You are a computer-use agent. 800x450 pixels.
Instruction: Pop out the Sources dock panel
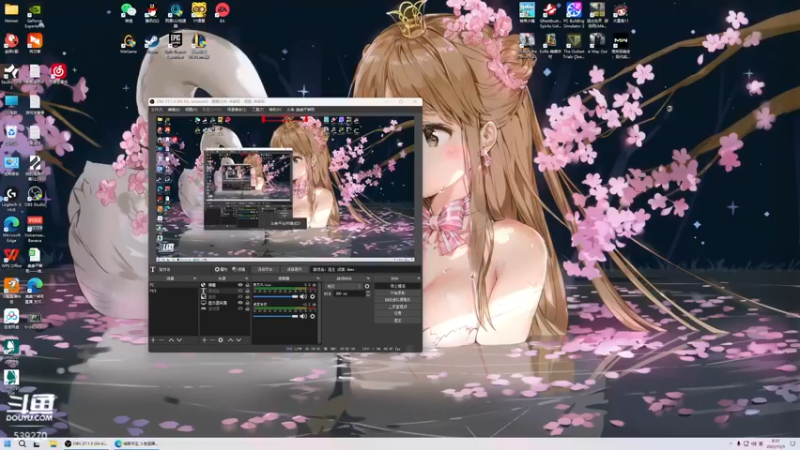tap(246, 278)
